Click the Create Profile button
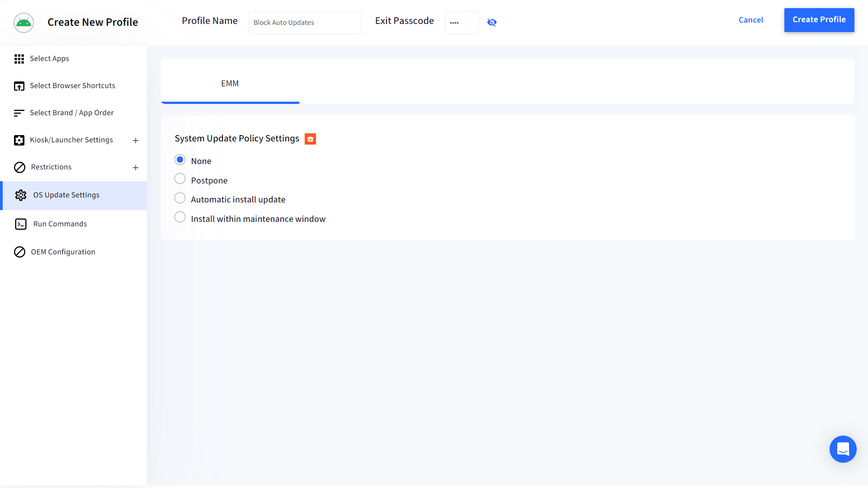Viewport: 868px width, 488px height. click(x=819, y=20)
